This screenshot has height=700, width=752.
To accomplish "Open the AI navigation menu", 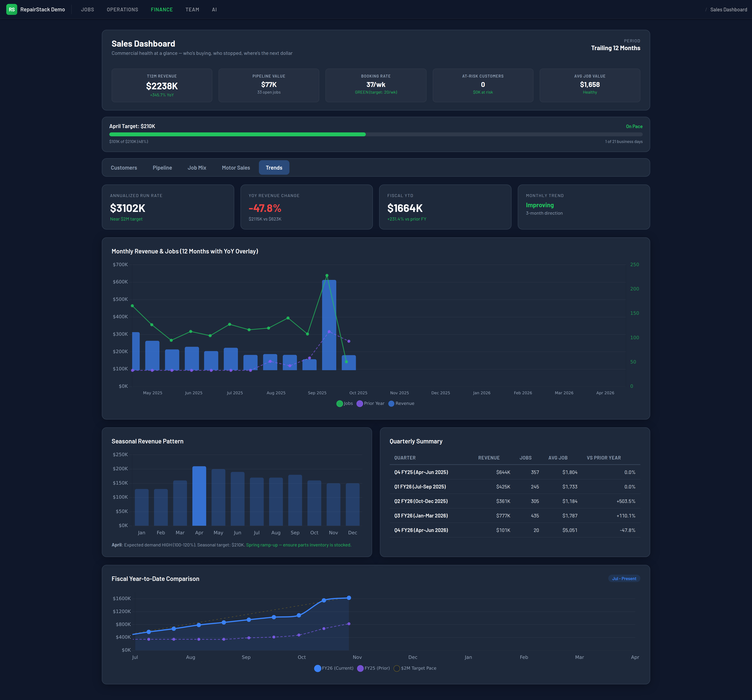I will pyautogui.click(x=214, y=9).
